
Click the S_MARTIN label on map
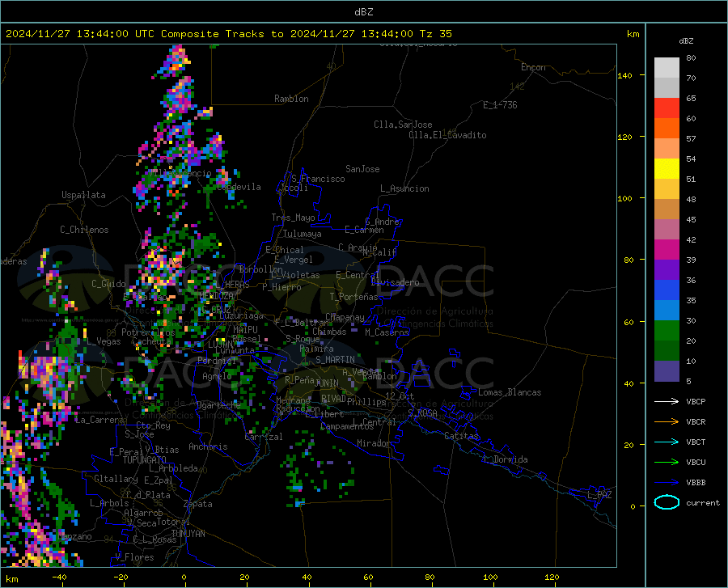335,360
